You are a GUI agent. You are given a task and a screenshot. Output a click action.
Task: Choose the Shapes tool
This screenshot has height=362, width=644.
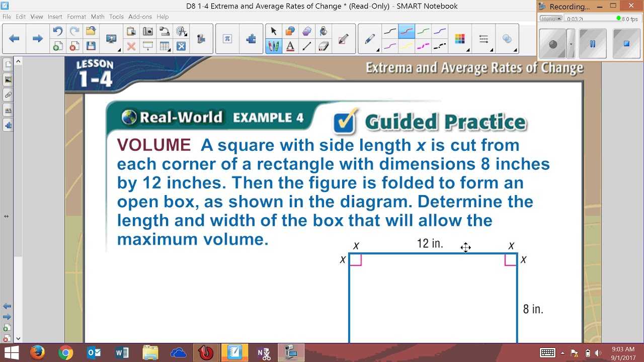point(290,31)
